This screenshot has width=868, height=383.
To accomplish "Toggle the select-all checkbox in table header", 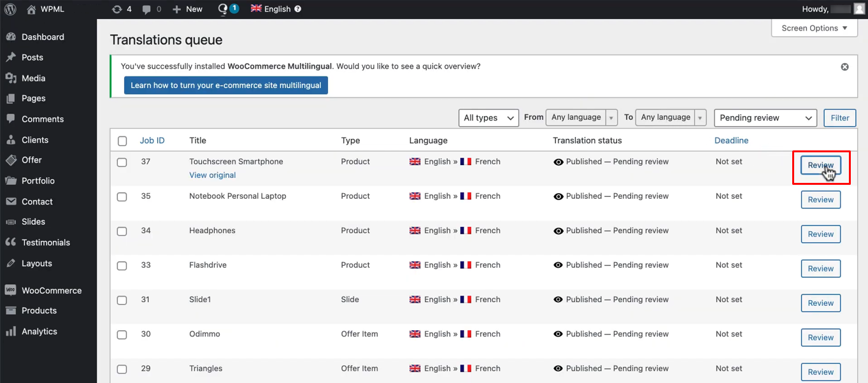I will pyautogui.click(x=122, y=141).
